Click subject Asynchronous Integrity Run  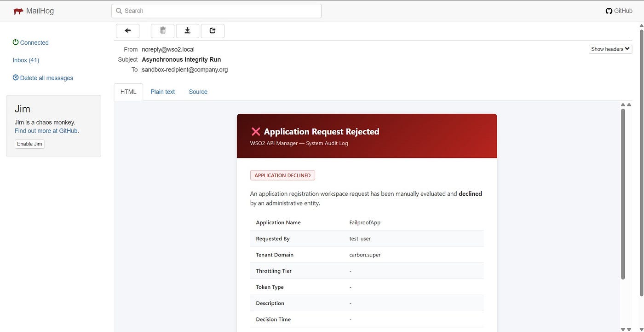tap(181, 59)
